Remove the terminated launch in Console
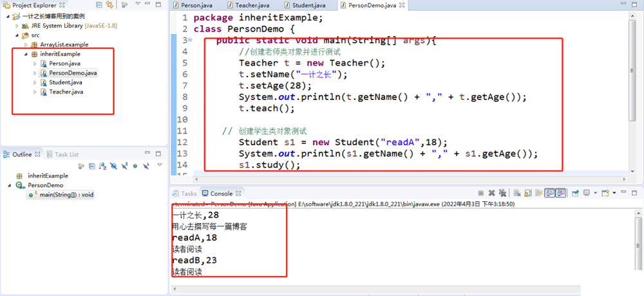 point(491,193)
